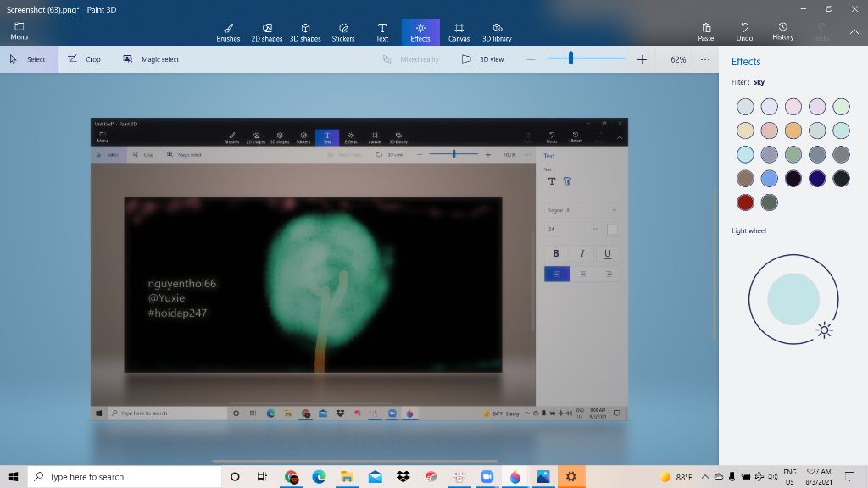The height and width of the screenshot is (488, 868).
Task: Click the Paint 3D taskbar icon
Action: 515,476
